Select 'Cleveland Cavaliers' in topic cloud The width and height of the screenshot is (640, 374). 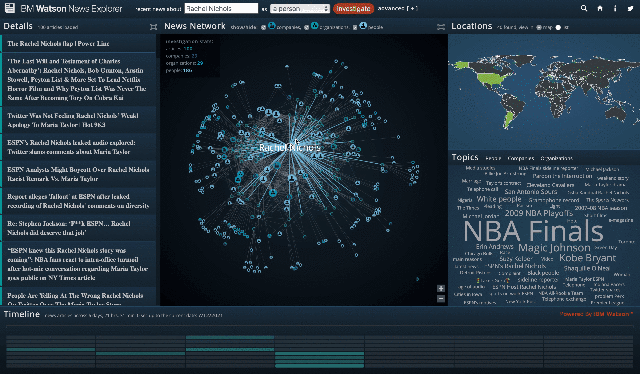tap(550, 185)
